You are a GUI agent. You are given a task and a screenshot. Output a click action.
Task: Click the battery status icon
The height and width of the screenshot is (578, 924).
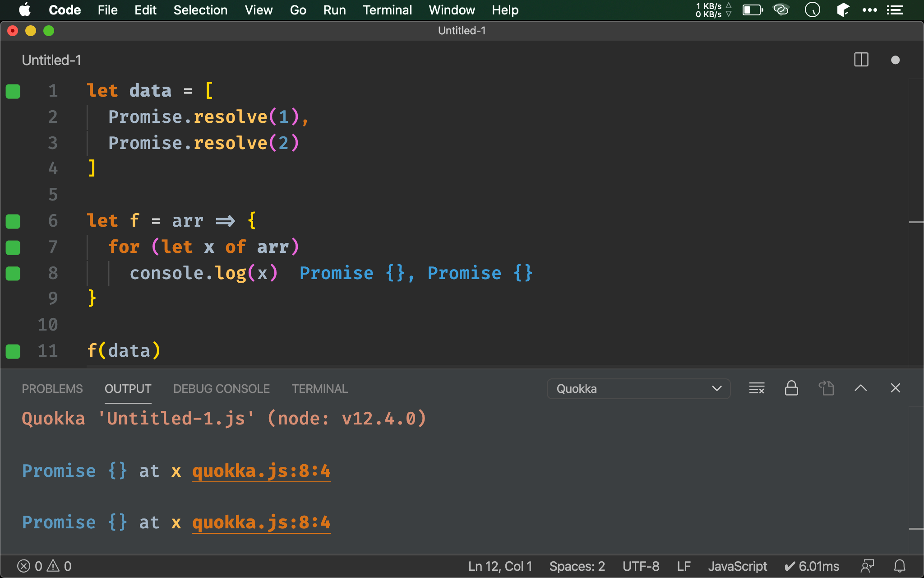(753, 10)
